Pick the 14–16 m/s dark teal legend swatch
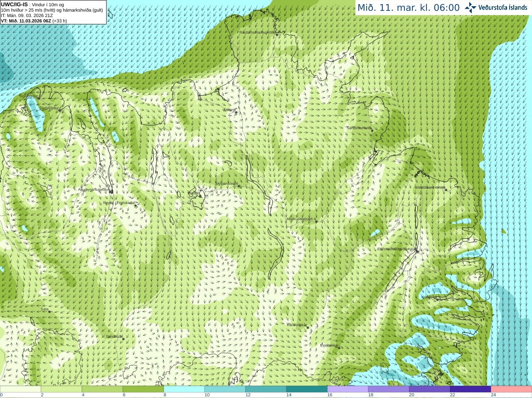Screen dimensions: 532x398 click(x=307, y=389)
